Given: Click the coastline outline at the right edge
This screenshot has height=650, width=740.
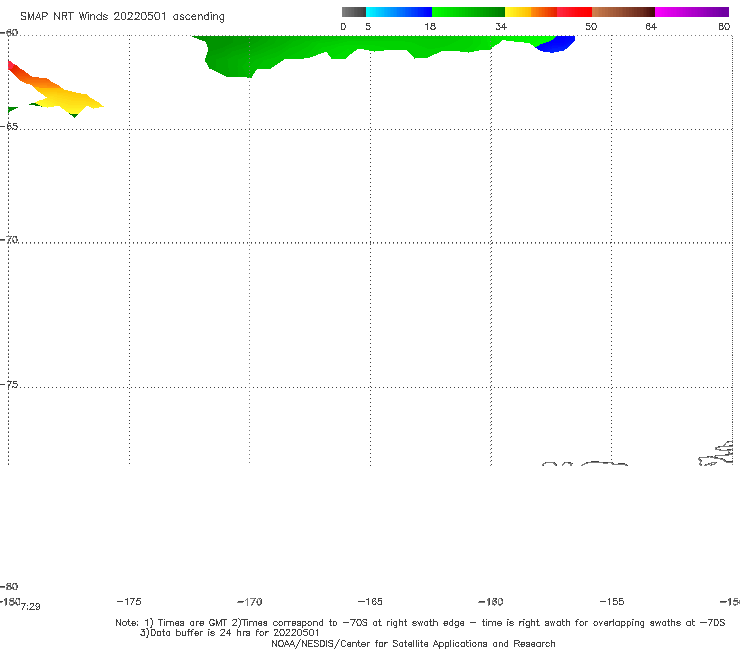Looking at the screenshot, I should 716,454.
